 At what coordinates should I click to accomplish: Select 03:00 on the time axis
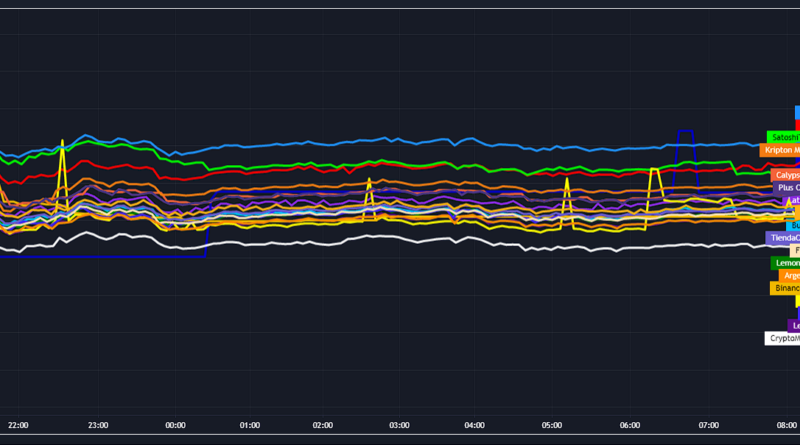click(x=400, y=425)
